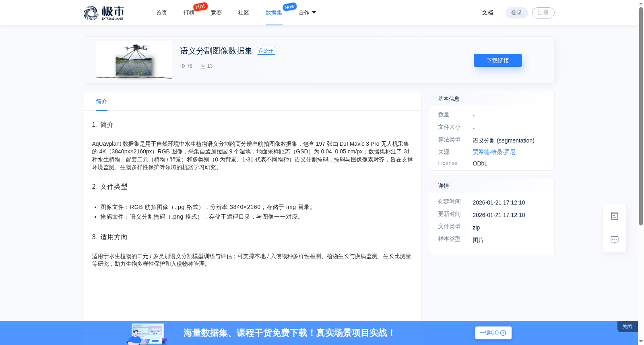Open source link 贾希德·哈桑·罗尼
This screenshot has height=345, width=644.
pyautogui.click(x=494, y=152)
